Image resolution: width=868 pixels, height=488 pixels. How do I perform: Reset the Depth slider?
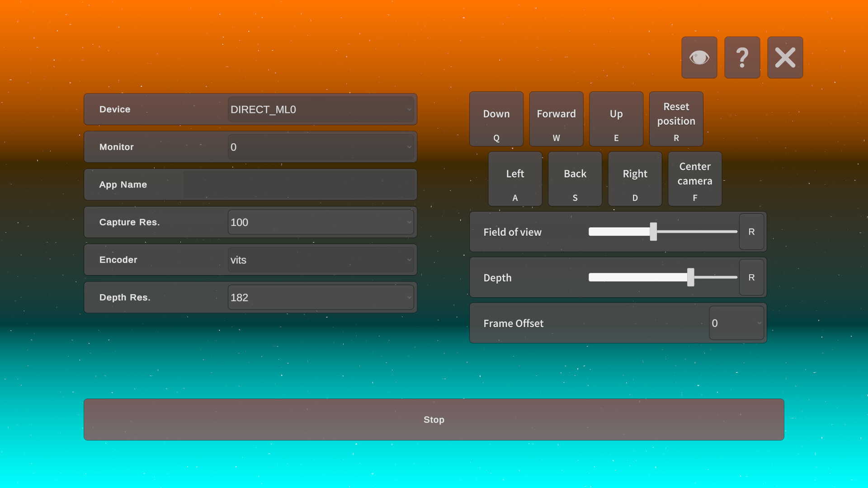[751, 277]
